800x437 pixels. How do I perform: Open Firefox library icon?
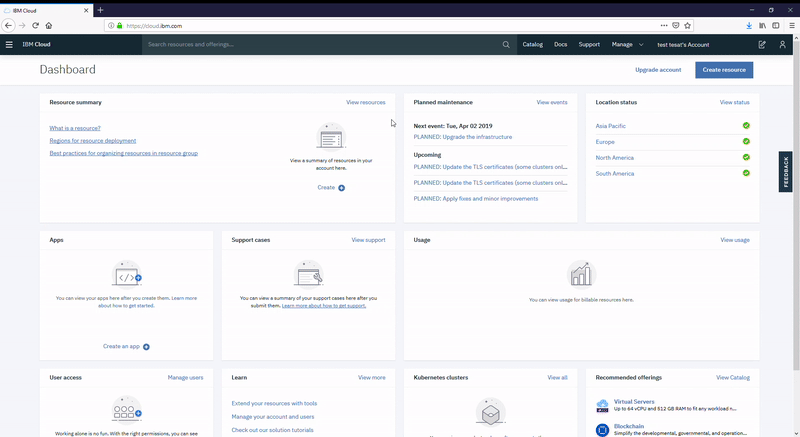coord(762,25)
